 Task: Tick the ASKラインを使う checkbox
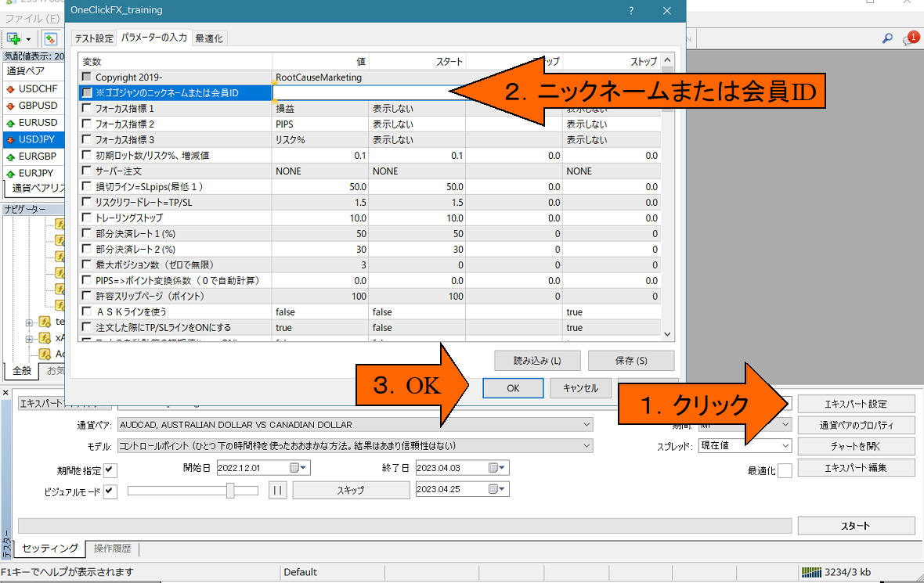(87, 311)
